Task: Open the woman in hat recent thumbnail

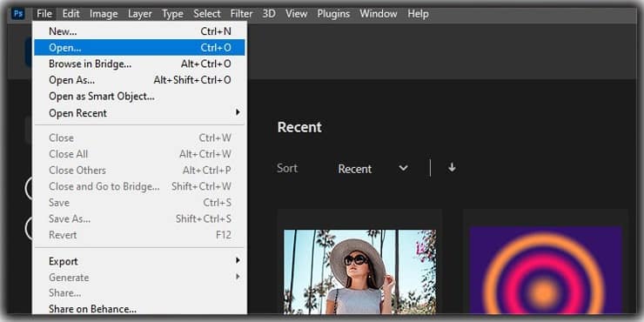Action: [x=359, y=272]
